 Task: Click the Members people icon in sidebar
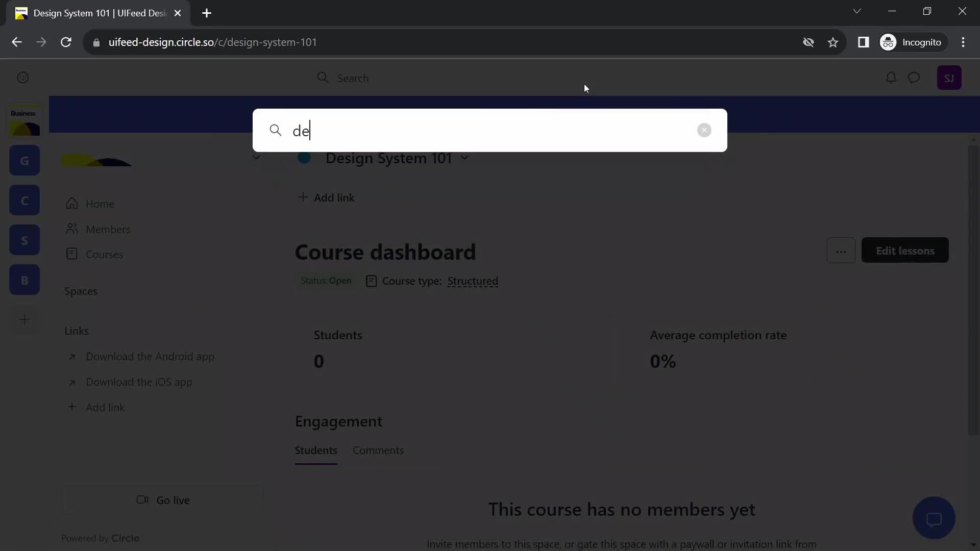[x=72, y=229]
